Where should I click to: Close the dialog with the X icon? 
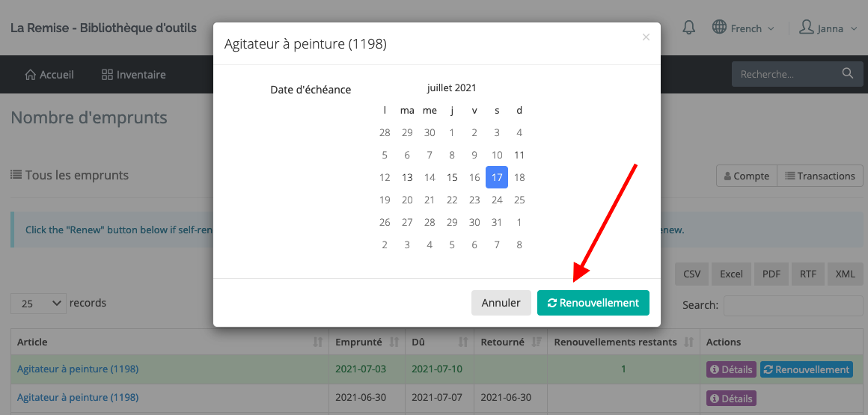[x=646, y=37]
